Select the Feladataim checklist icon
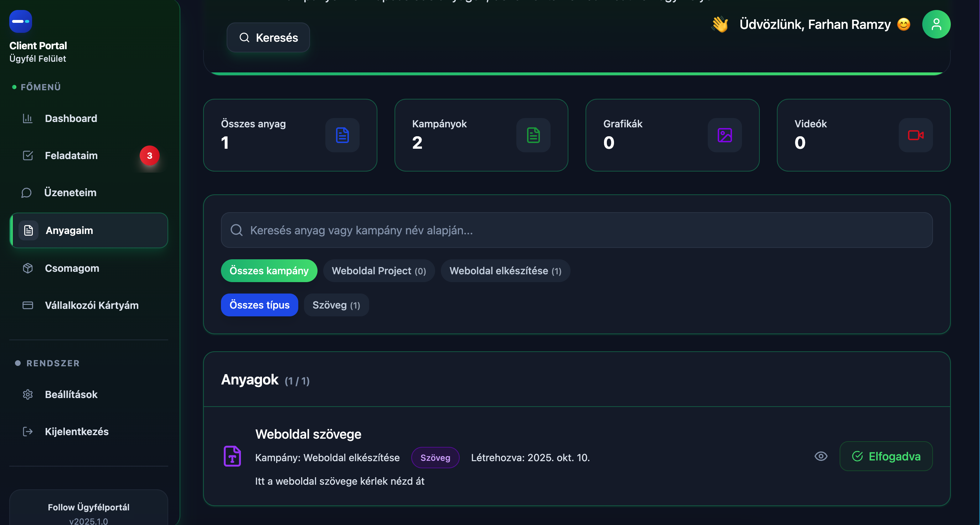Viewport: 980px width, 525px height. tap(28, 156)
